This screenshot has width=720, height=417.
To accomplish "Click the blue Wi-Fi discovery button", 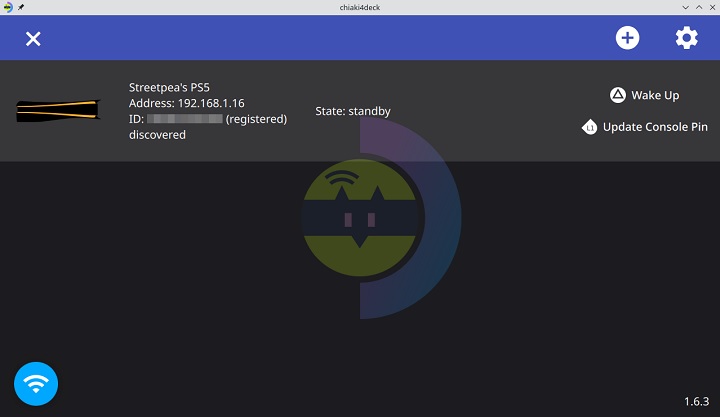I will [36, 383].
